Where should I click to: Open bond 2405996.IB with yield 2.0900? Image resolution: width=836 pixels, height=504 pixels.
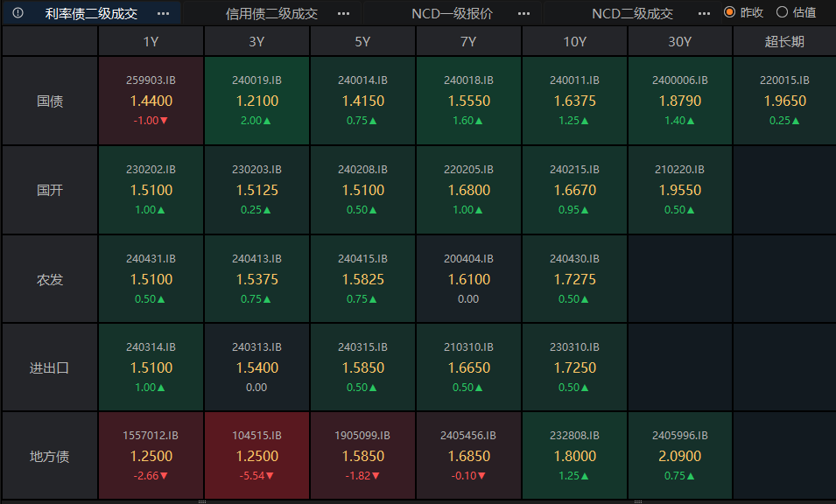point(679,456)
